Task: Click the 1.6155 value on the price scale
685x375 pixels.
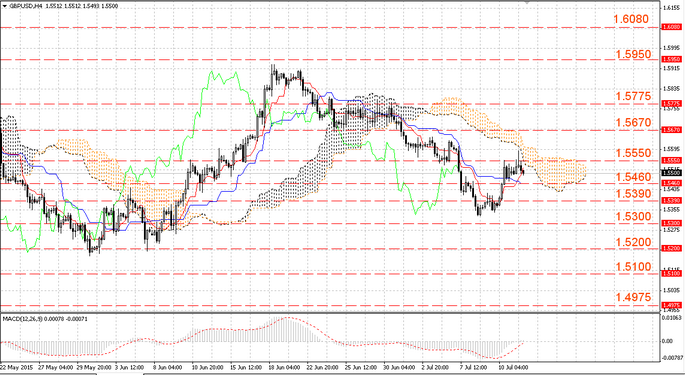Action: pos(672,8)
